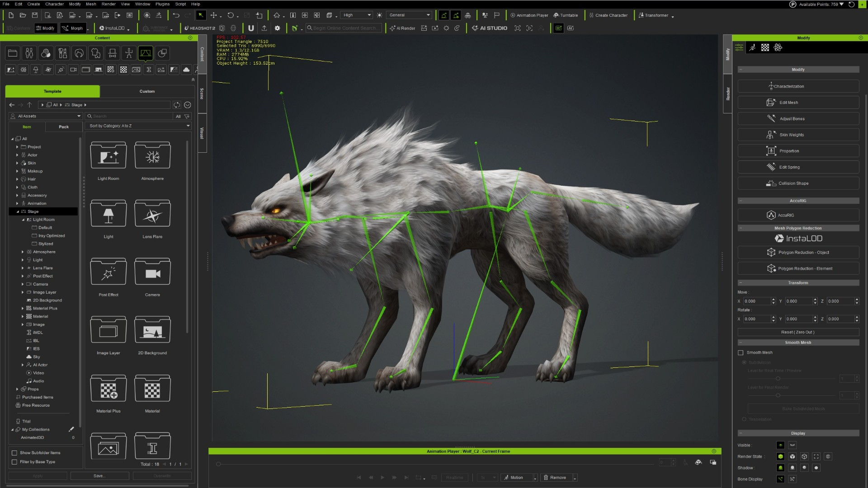Click the AI Render toolbar button

(x=402, y=28)
